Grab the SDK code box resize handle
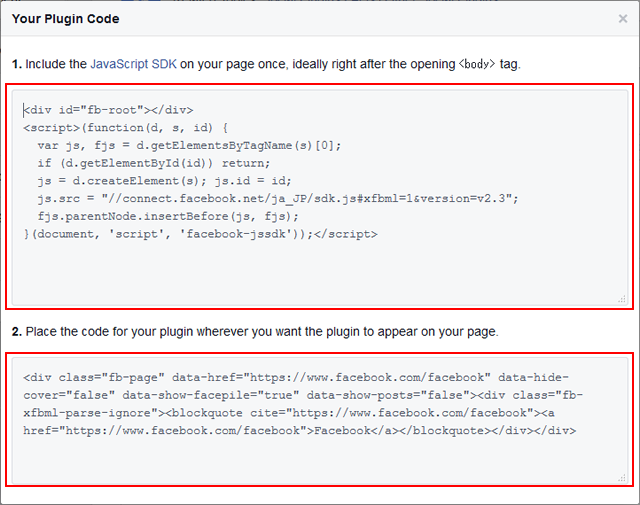This screenshot has width=640, height=505. pos(622,299)
